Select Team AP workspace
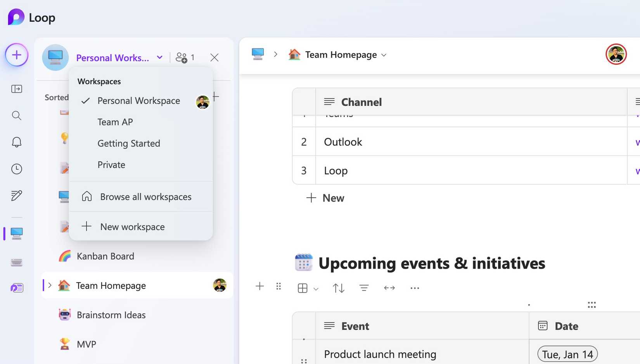Image resolution: width=640 pixels, height=364 pixels. click(115, 122)
